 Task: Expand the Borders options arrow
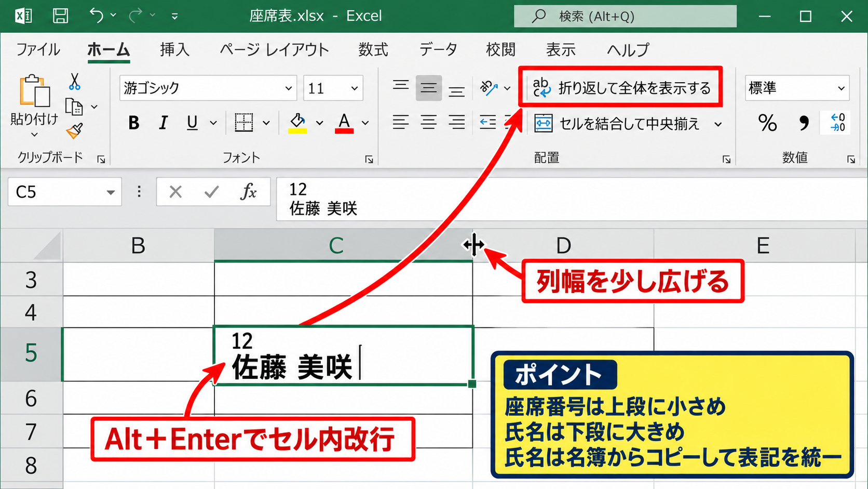tap(266, 123)
